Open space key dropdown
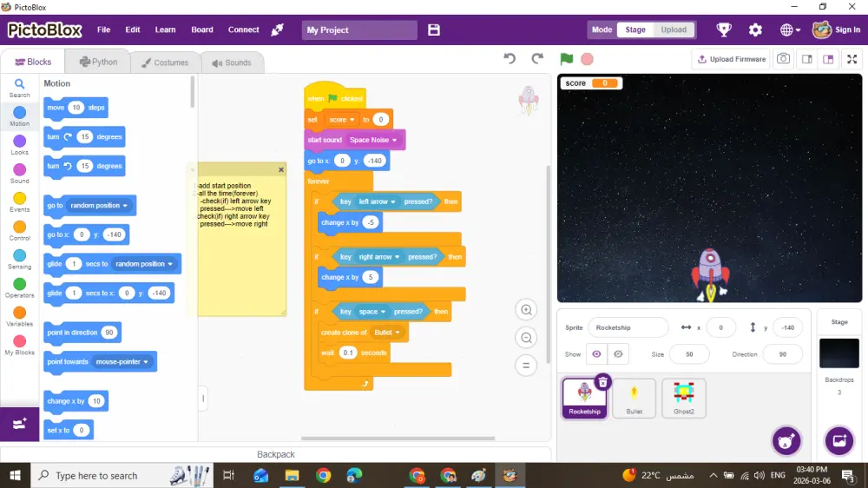The width and height of the screenshot is (868, 488). [x=372, y=312]
